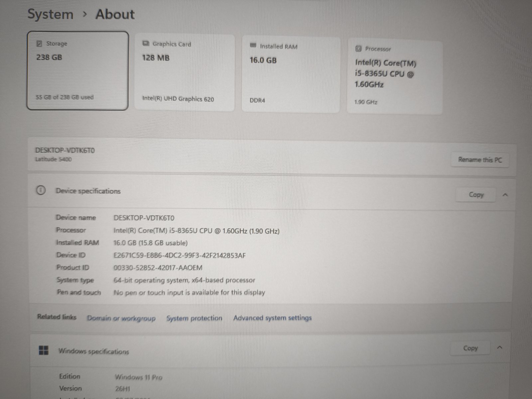Click the Processor chip icon
Screen dimensions: 532x399
coord(358,49)
